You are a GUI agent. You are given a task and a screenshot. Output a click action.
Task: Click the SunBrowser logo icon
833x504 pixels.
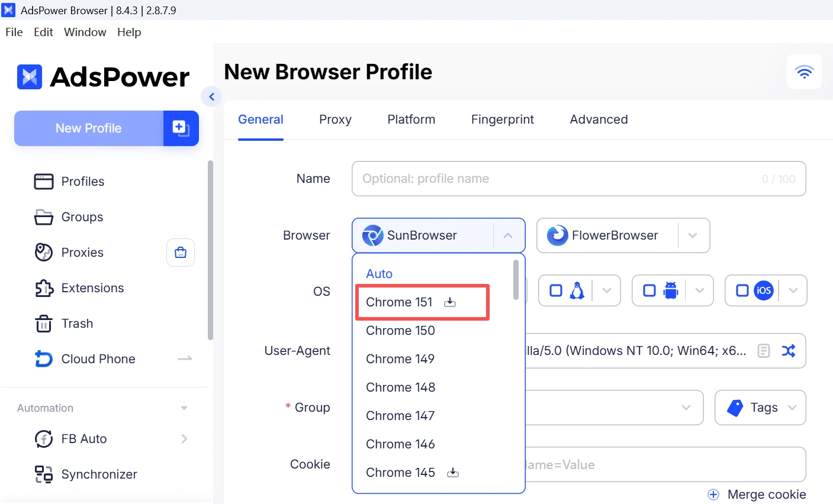tap(372, 235)
